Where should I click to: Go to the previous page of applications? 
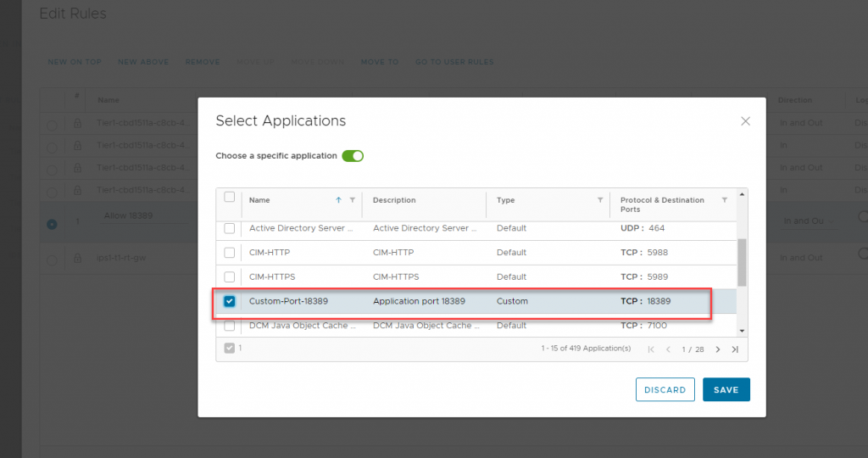point(668,349)
